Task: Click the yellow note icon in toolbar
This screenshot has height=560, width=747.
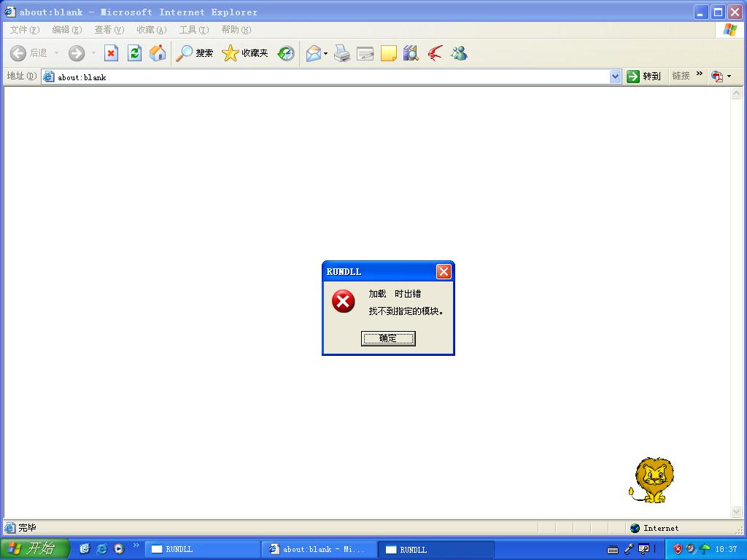Action: (x=388, y=53)
